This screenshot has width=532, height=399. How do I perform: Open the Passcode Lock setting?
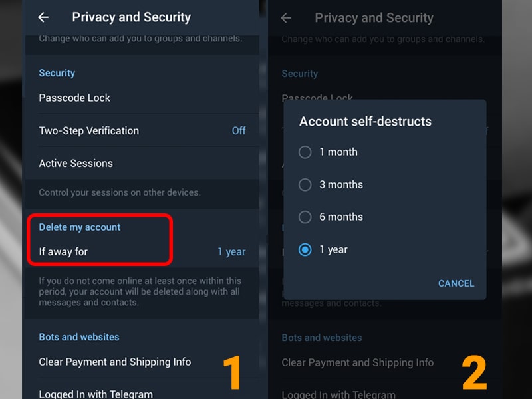pos(142,98)
